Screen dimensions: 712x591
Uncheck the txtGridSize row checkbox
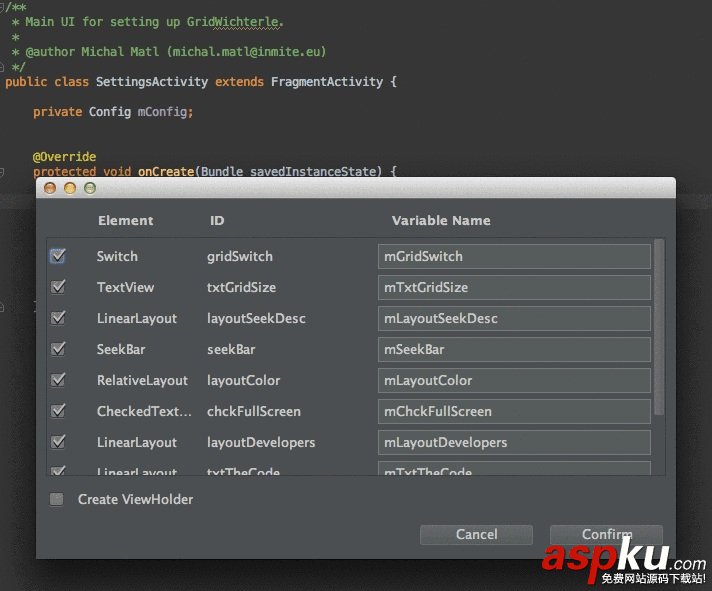point(58,287)
